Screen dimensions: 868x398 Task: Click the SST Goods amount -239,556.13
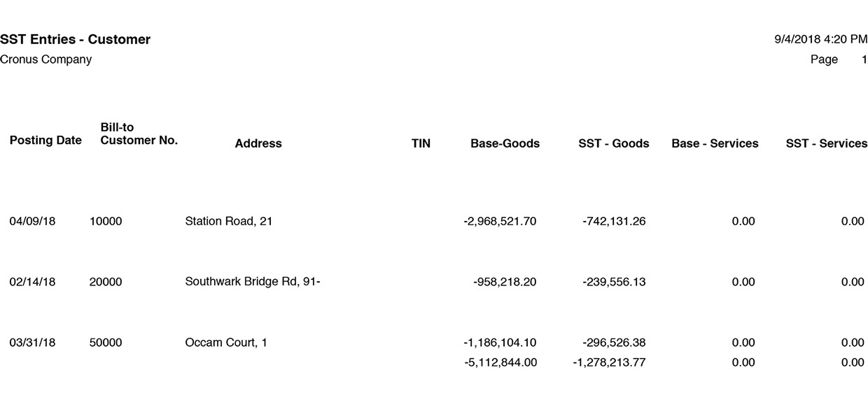pyautogui.click(x=614, y=283)
